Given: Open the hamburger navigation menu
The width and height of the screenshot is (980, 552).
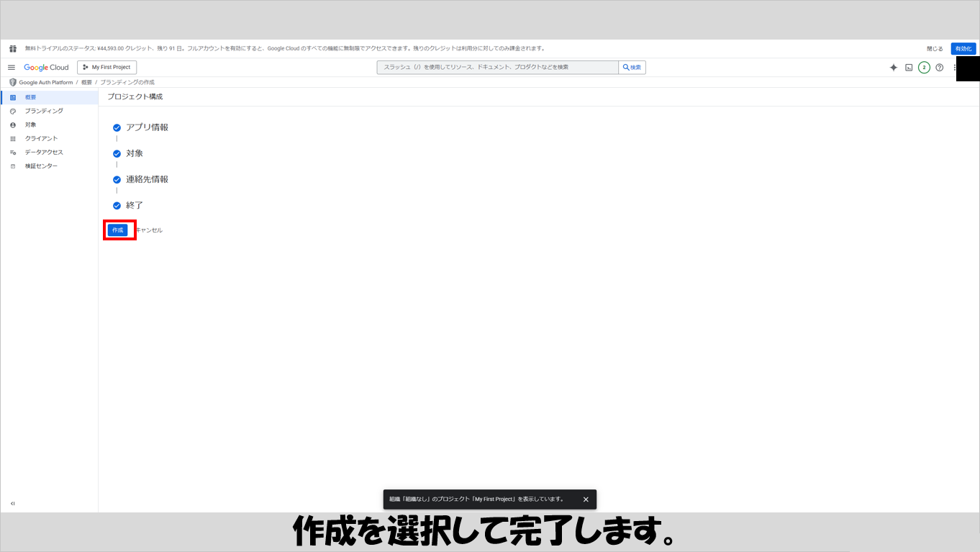Looking at the screenshot, I should click(x=12, y=68).
